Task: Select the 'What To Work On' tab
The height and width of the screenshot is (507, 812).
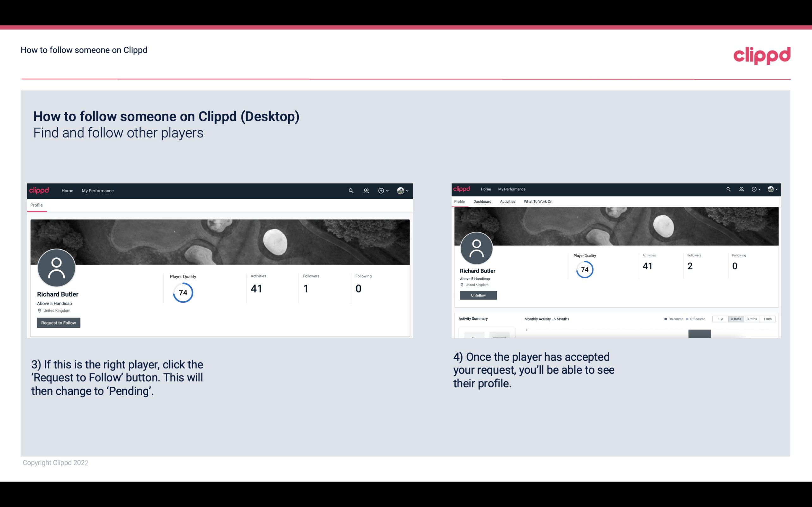Action: pos(538,201)
